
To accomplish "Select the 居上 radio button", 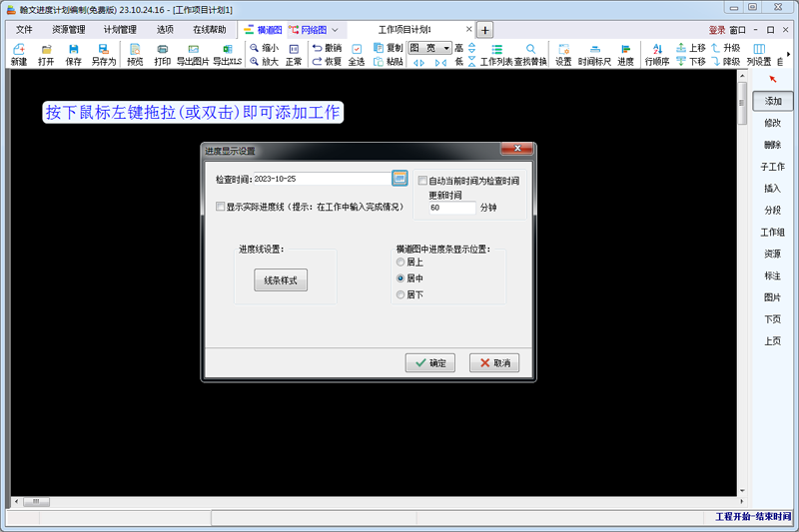I will pos(401,262).
